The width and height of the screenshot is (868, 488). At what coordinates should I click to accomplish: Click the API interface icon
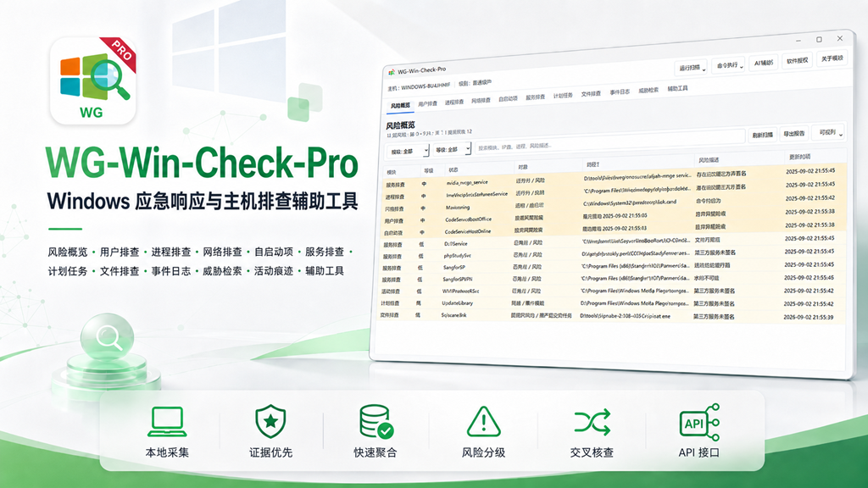pos(699,422)
